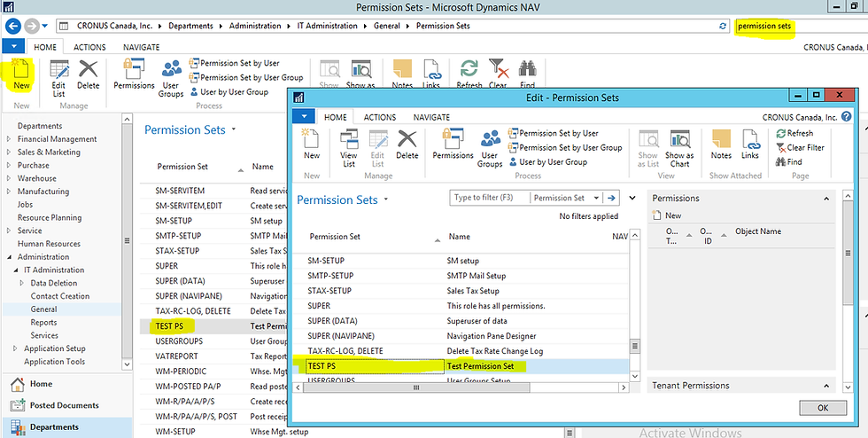Expand Application Setup tree node
Image resolution: width=868 pixels, height=438 pixels.
(x=16, y=348)
